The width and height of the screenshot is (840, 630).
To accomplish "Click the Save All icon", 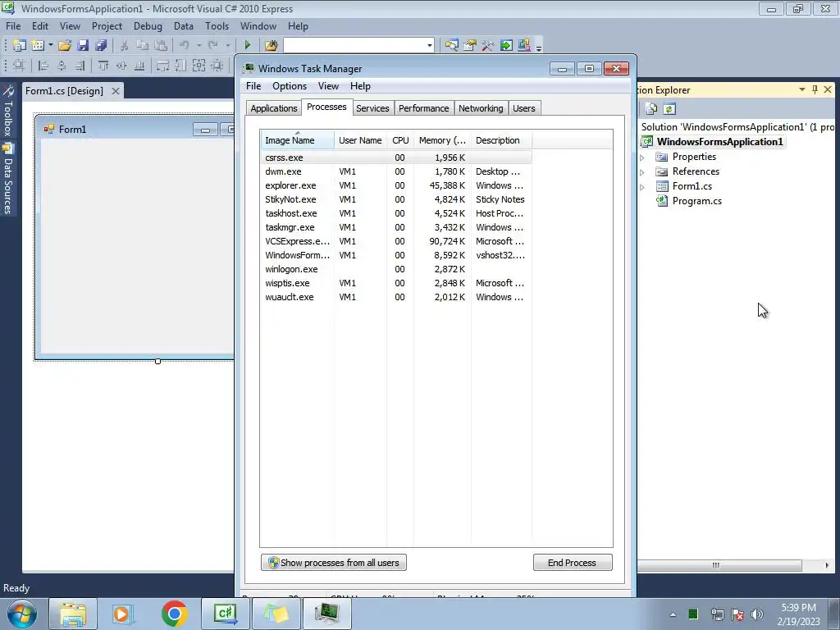I will tap(101, 46).
